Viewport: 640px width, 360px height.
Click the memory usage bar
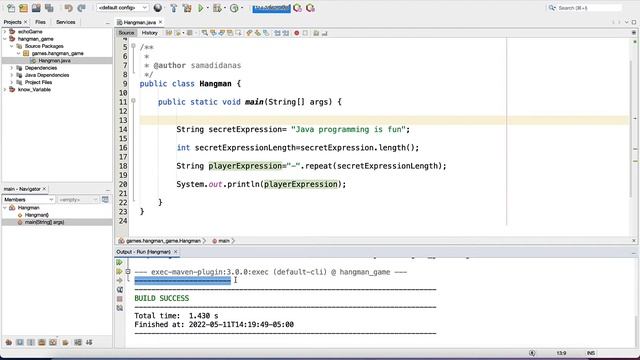(x=271, y=8)
